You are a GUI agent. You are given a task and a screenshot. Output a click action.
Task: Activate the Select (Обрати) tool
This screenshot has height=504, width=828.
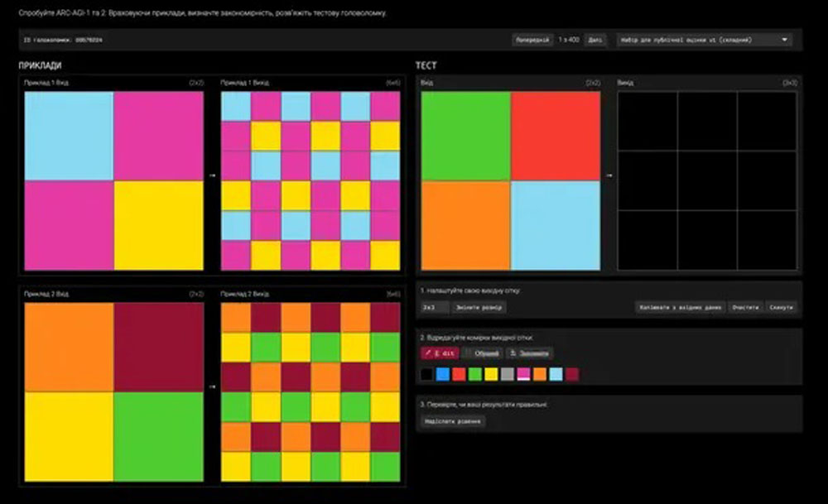point(484,353)
